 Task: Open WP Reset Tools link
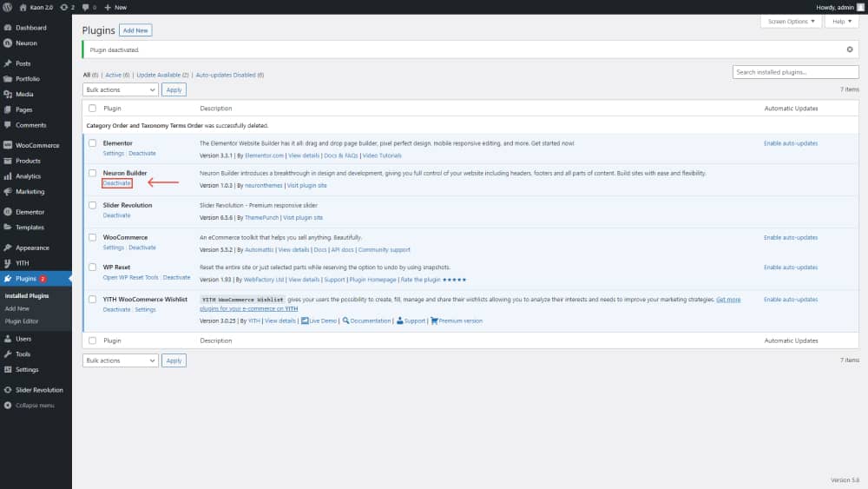pos(131,277)
